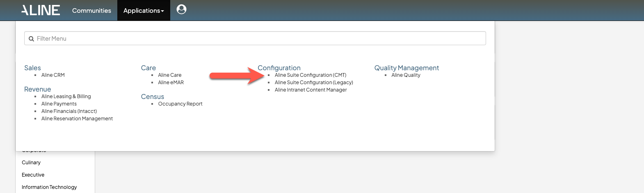644x193 pixels.
Task: Click the Quality Management heading
Action: (x=406, y=68)
